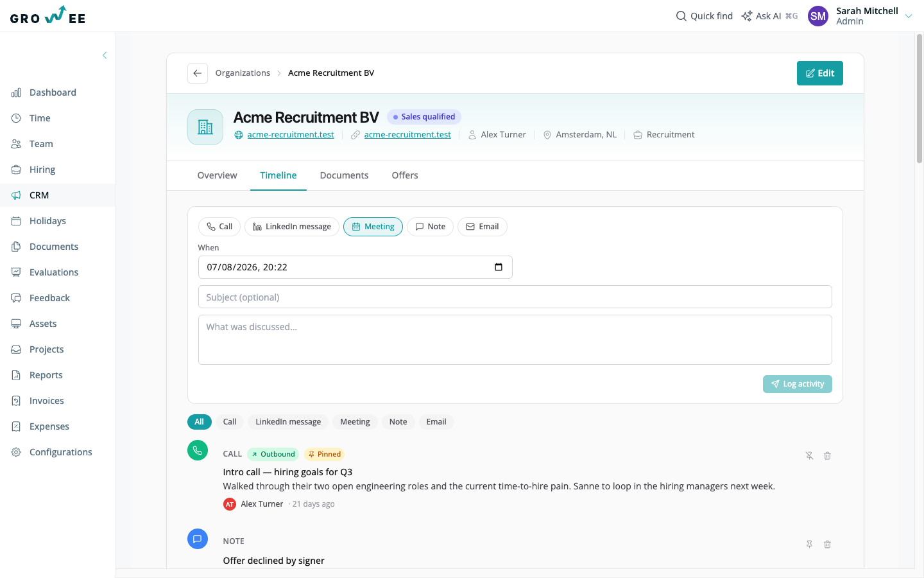Delete the Offer declined note
The image size is (924, 578).
point(827,544)
